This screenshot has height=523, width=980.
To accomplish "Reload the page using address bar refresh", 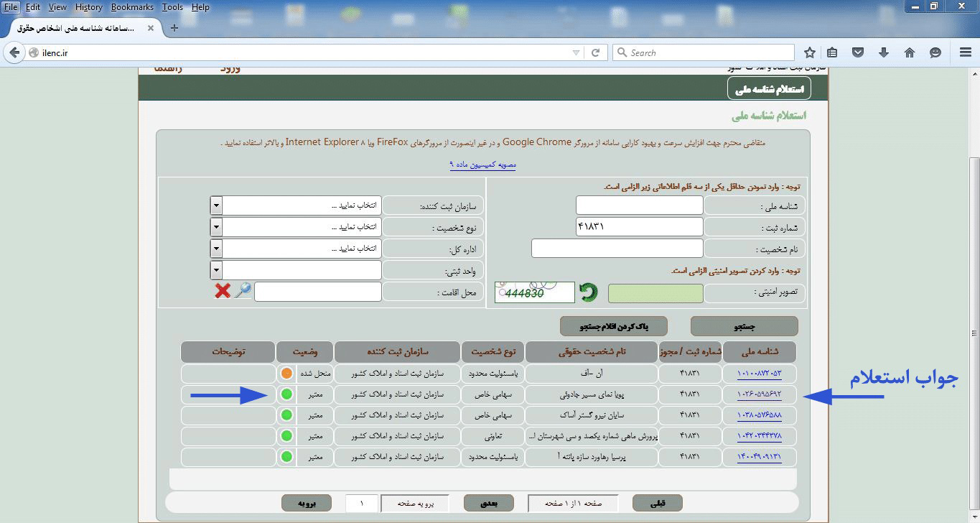I will click(595, 52).
